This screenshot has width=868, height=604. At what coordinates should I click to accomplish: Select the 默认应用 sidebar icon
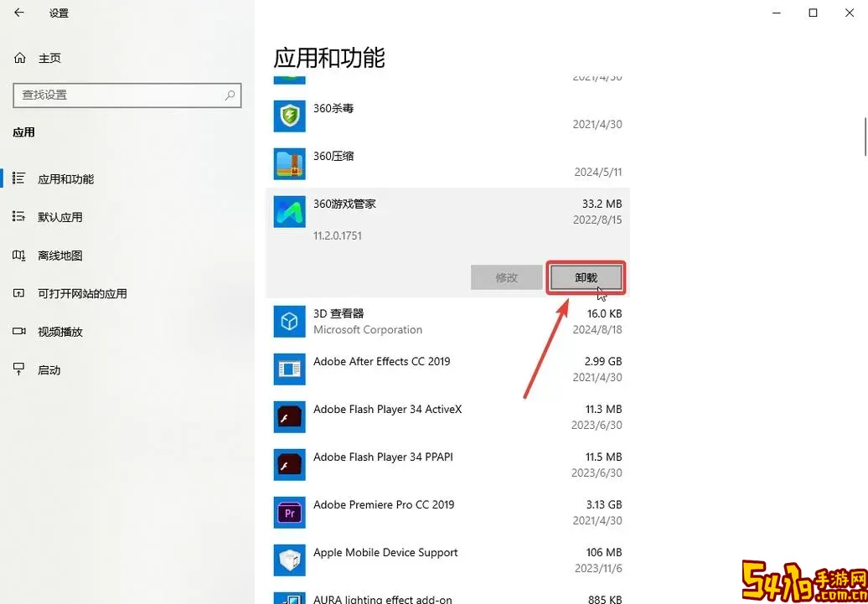pyautogui.click(x=18, y=216)
